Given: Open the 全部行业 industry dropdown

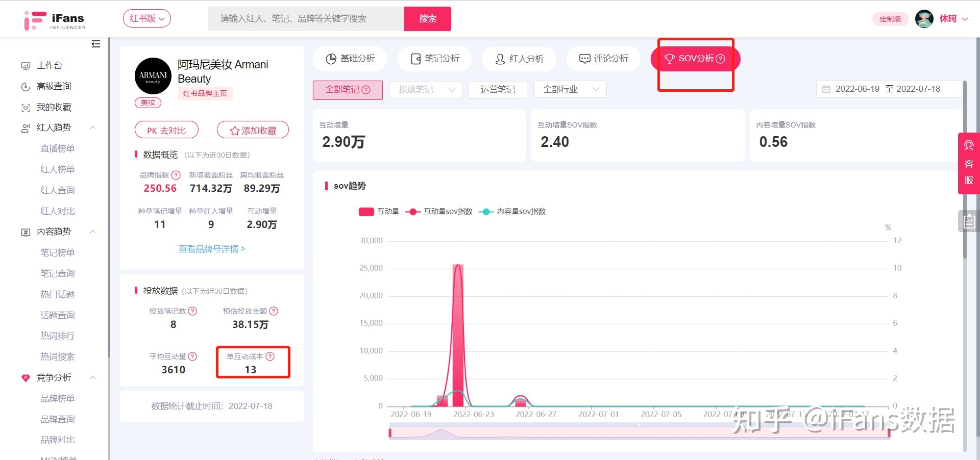Looking at the screenshot, I should [x=570, y=90].
